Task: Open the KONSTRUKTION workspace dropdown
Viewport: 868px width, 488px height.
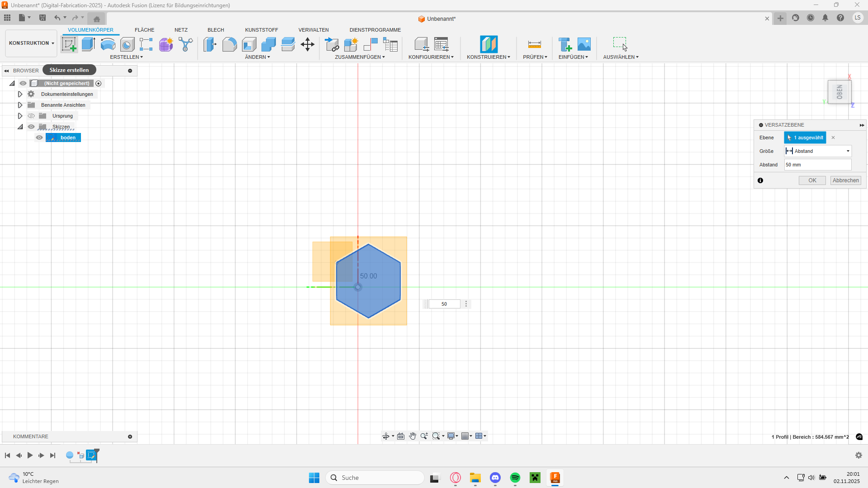Action: pos(31,43)
